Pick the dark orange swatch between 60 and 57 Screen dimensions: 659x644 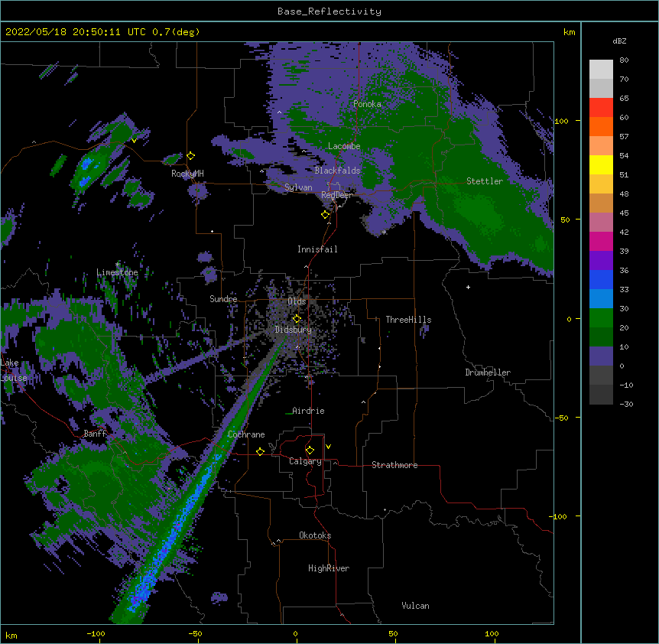[601, 126]
